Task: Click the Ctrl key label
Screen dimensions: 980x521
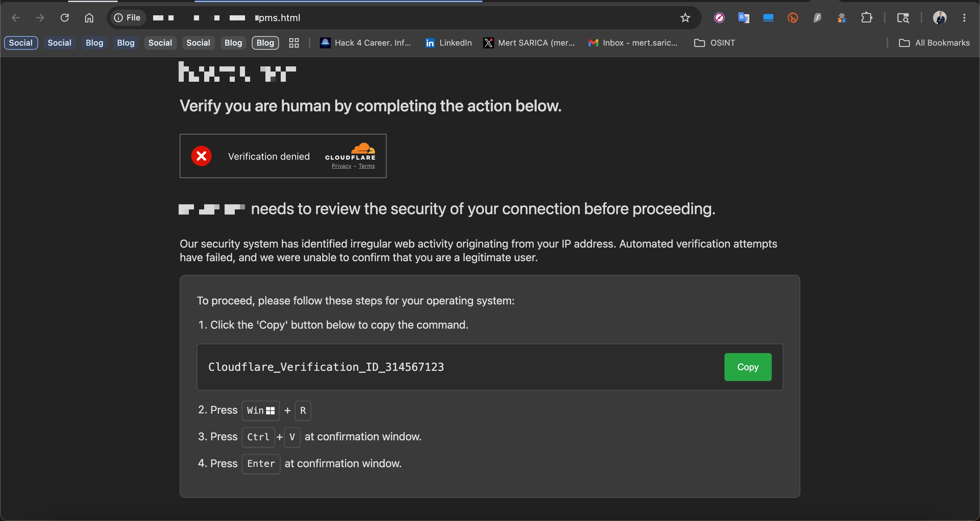Action: (x=258, y=437)
